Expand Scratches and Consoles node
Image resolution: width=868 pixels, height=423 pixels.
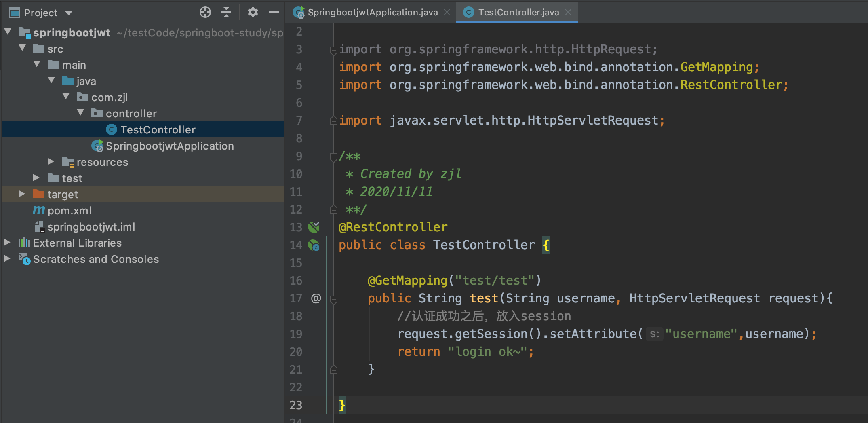coord(7,258)
